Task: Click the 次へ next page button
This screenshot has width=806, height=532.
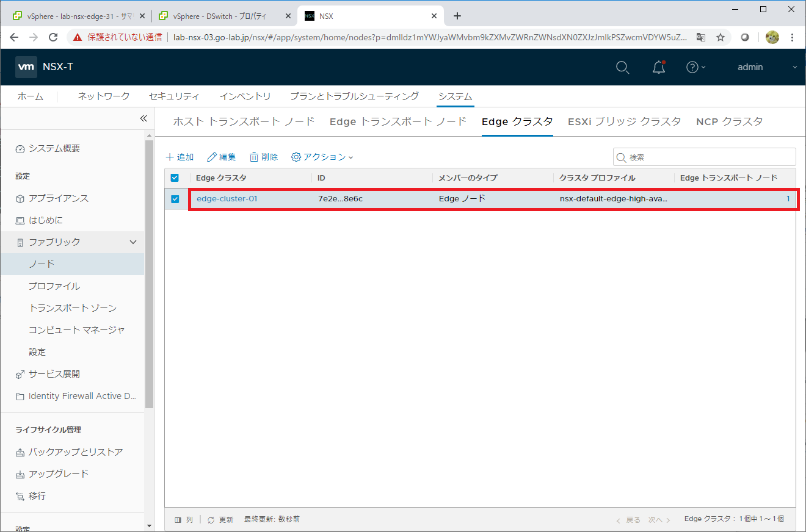Action: (x=659, y=520)
